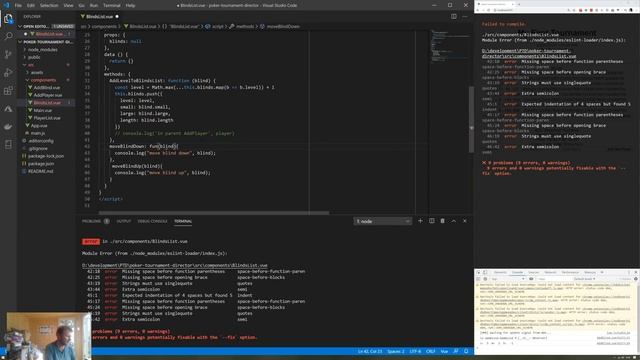Select the Console tab in Chrome DevTools

517,272
